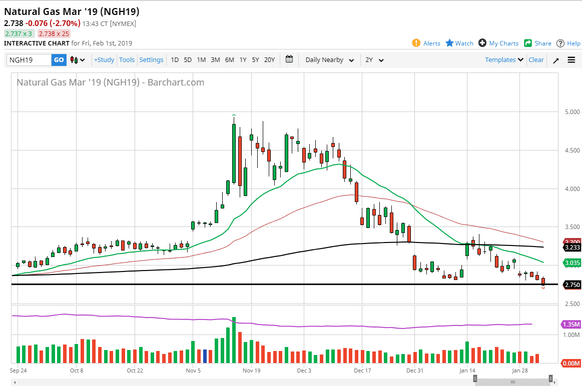582x392 pixels.
Task: Open the +Study menu
Action: pos(104,59)
